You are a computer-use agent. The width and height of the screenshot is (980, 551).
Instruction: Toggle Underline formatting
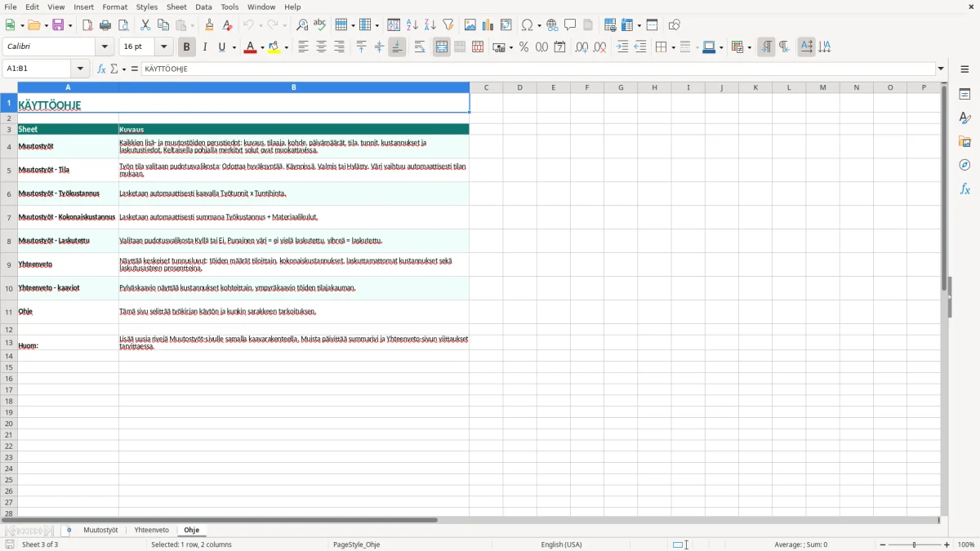pyautogui.click(x=221, y=47)
